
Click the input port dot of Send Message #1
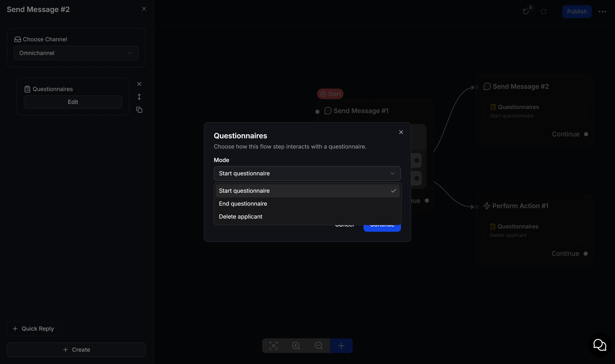[318, 112]
